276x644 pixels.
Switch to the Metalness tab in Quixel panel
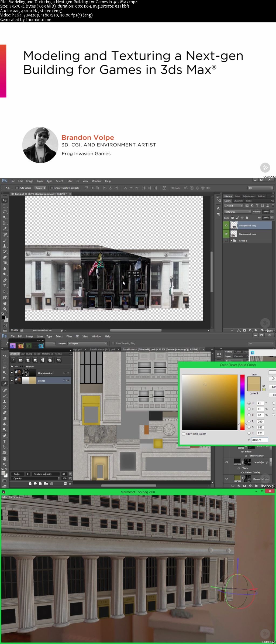pyautogui.click(x=47, y=354)
